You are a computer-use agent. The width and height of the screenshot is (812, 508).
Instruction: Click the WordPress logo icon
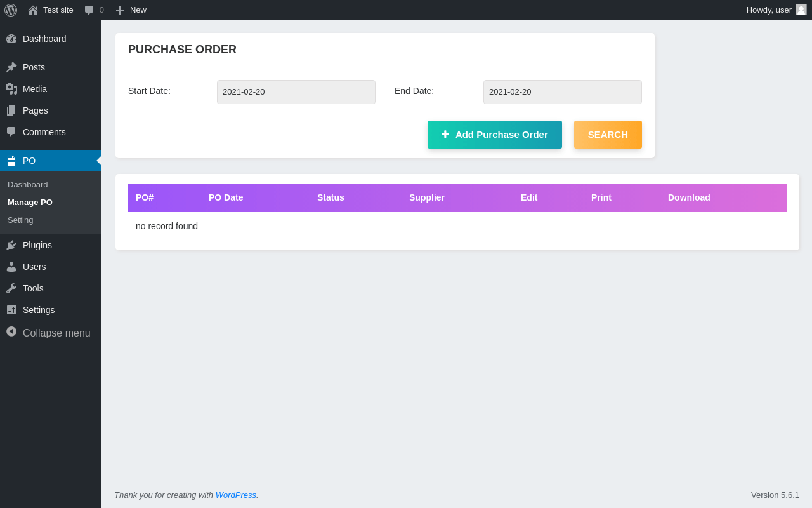point(11,10)
